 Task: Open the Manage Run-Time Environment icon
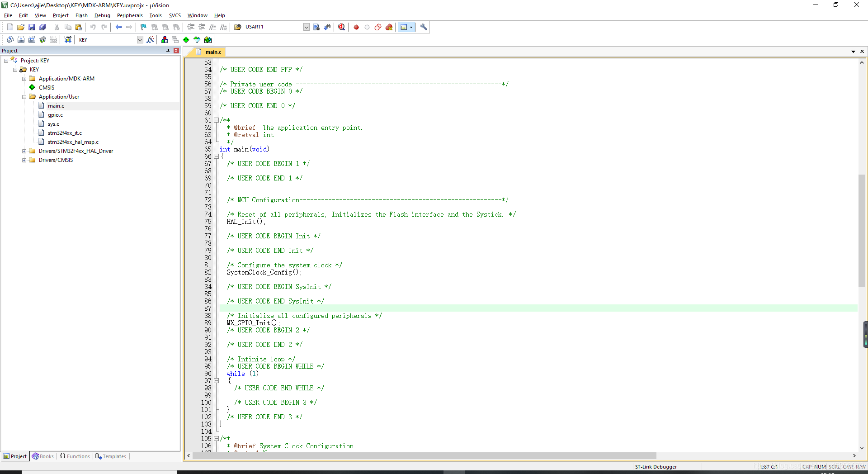186,40
